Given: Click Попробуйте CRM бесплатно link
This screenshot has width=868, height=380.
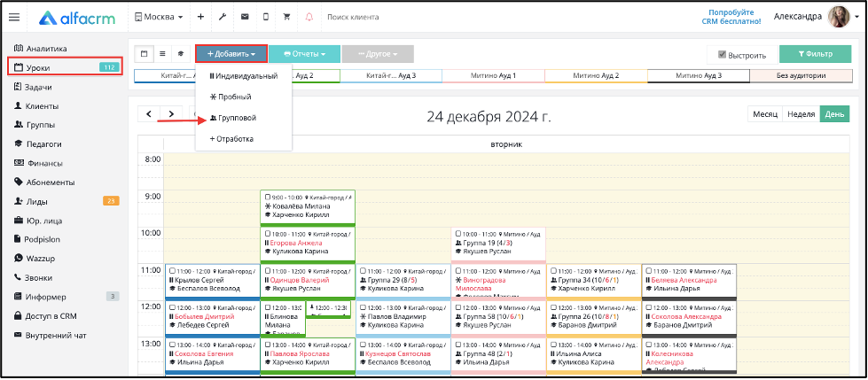Looking at the screenshot, I should point(731,17).
